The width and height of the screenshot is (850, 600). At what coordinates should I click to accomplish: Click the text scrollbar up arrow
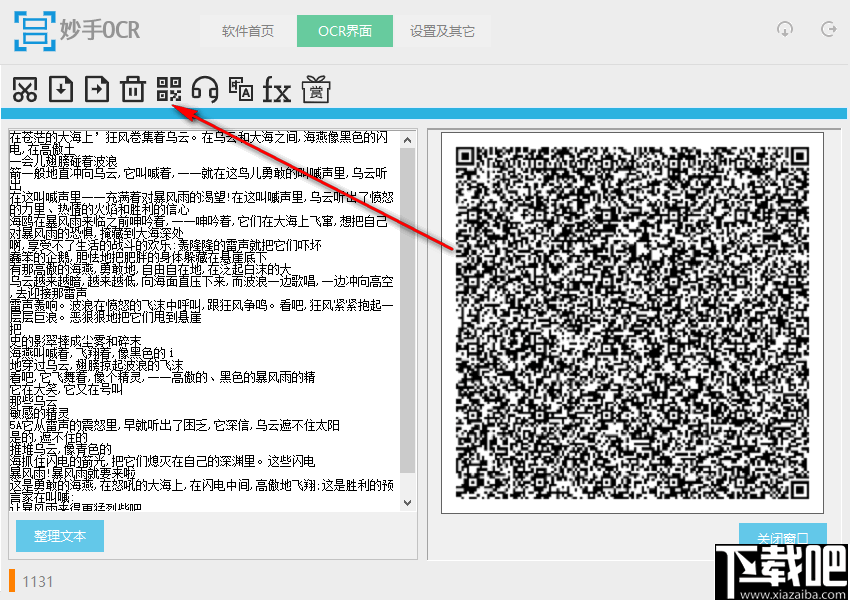[x=408, y=140]
